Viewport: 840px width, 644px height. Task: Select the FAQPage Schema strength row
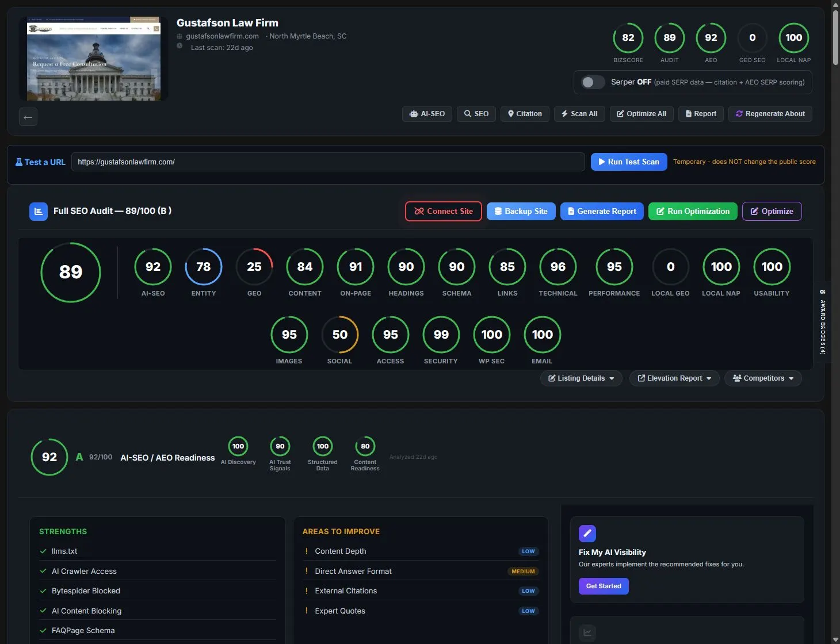coord(158,630)
